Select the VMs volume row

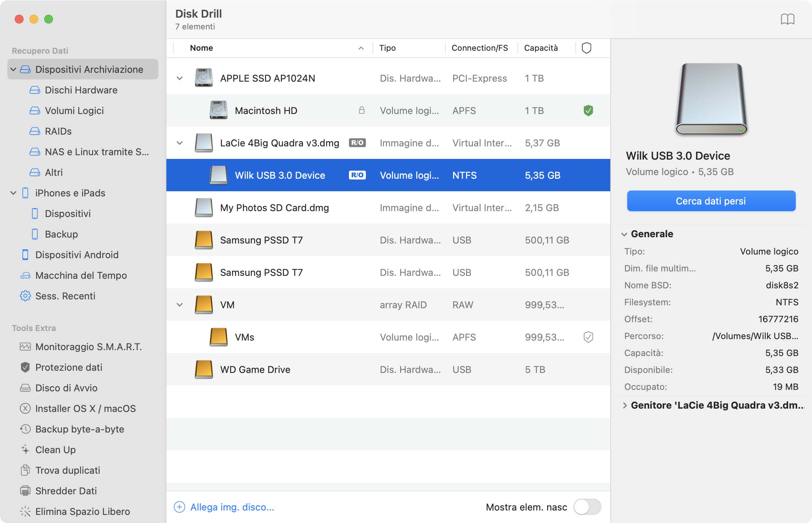click(388, 337)
